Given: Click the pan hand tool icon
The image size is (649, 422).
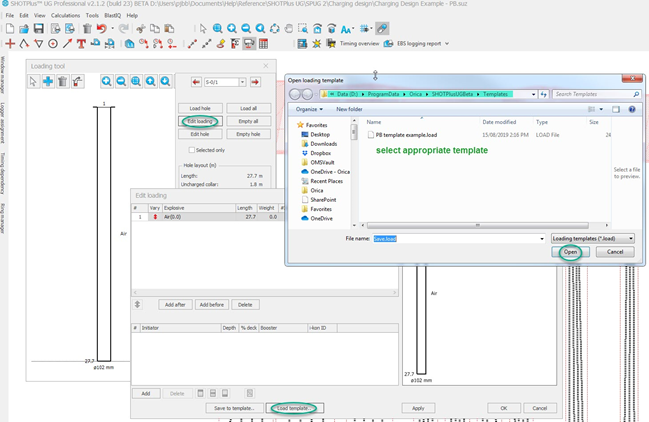Looking at the screenshot, I should 289,29.
